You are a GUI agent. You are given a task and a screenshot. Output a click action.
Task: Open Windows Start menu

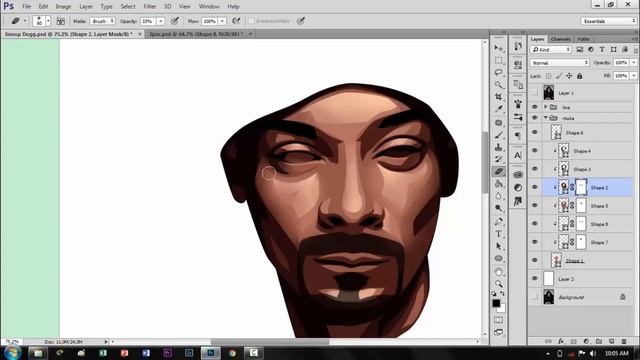12,353
